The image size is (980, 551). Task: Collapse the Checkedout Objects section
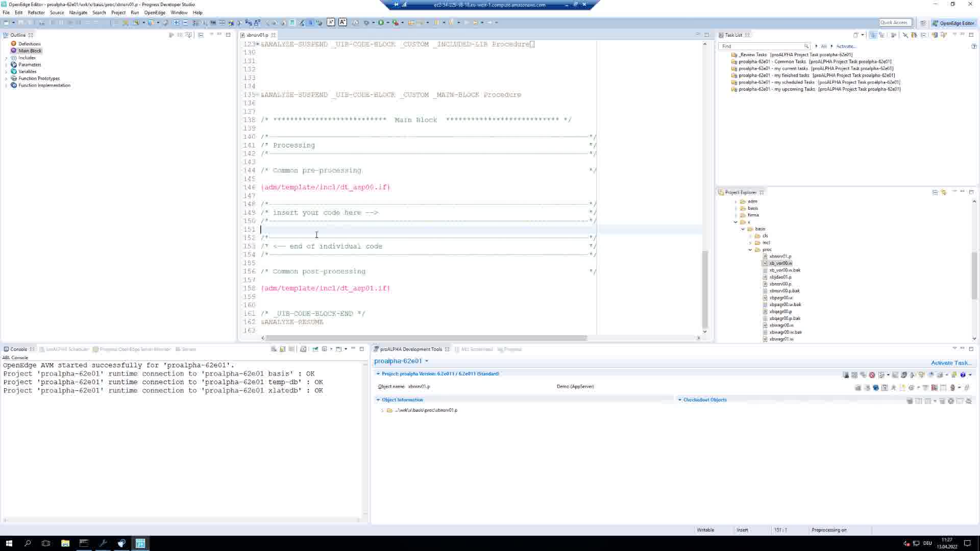pos(680,400)
